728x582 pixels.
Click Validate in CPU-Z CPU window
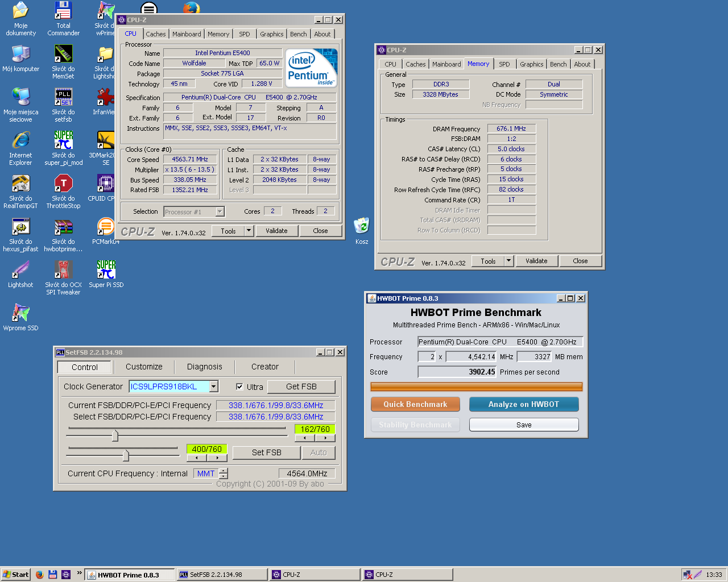click(x=276, y=231)
